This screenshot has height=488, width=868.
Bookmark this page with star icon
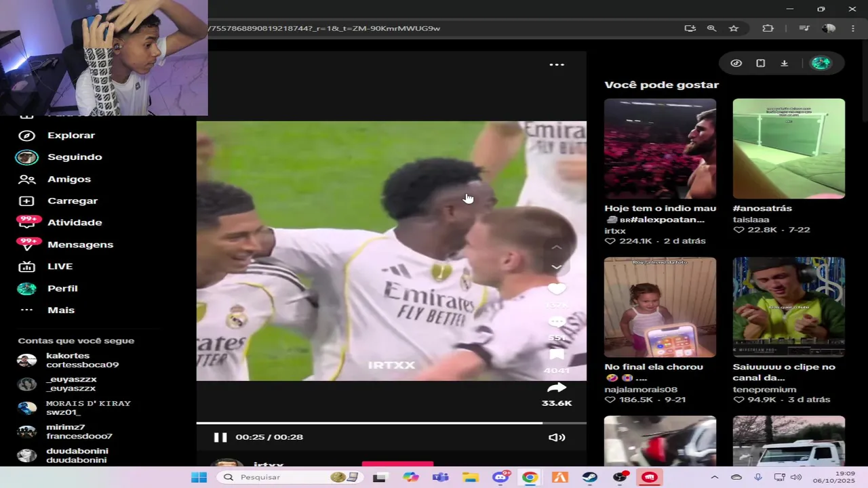coord(734,28)
